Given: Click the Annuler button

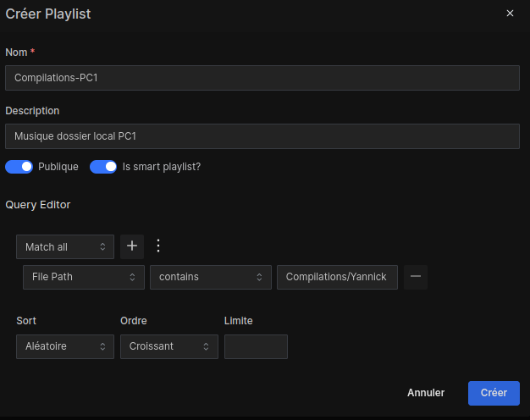Looking at the screenshot, I should tap(426, 393).
